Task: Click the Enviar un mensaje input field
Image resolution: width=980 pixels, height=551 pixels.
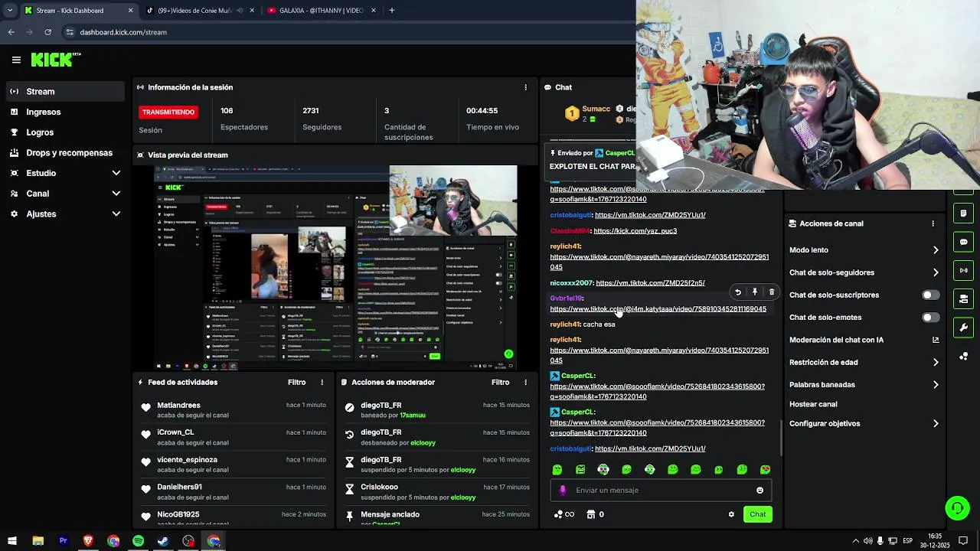Action: click(661, 491)
